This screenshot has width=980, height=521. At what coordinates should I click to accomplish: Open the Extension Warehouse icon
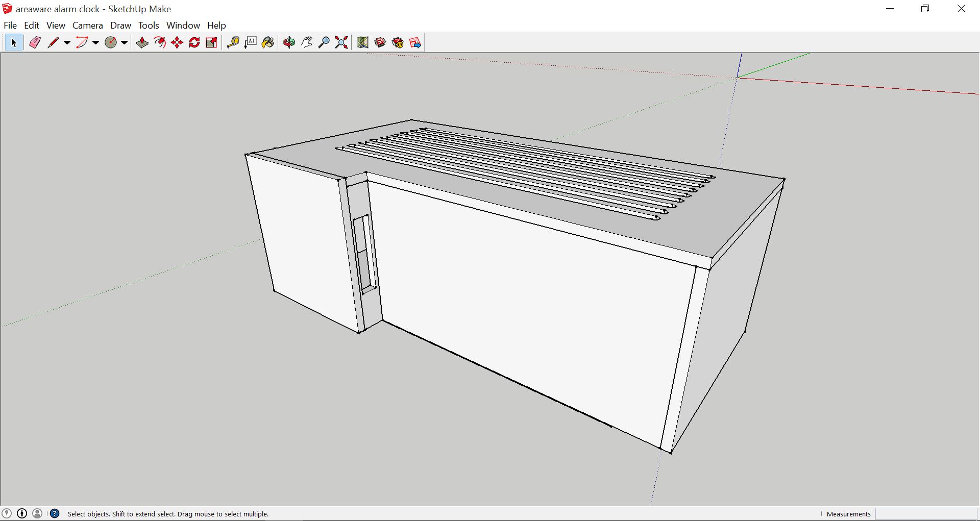coord(398,43)
